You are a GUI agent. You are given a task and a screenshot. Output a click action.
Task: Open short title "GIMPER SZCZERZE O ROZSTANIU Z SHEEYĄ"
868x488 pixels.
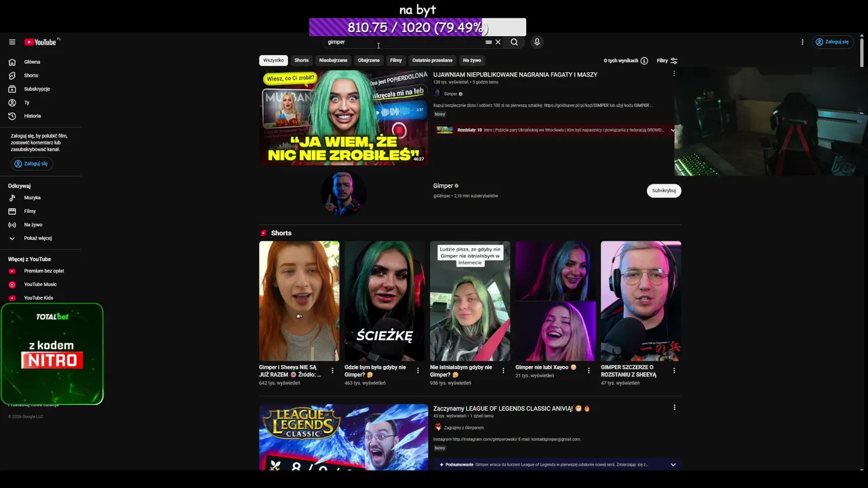[x=629, y=371]
